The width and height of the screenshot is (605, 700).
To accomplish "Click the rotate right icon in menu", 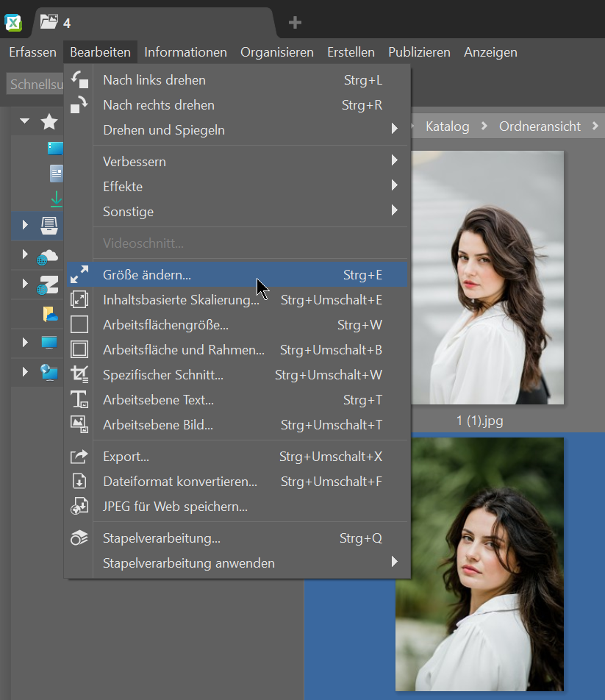I will (x=79, y=105).
